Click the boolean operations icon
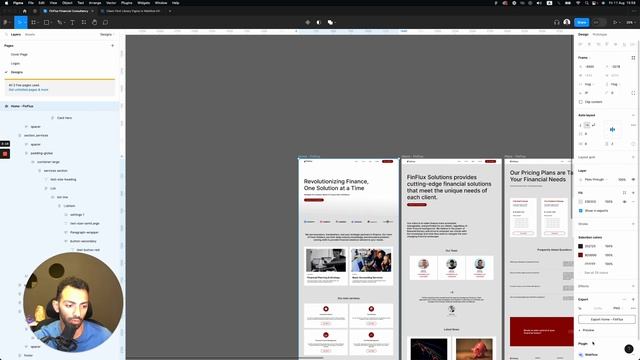 click(330, 22)
